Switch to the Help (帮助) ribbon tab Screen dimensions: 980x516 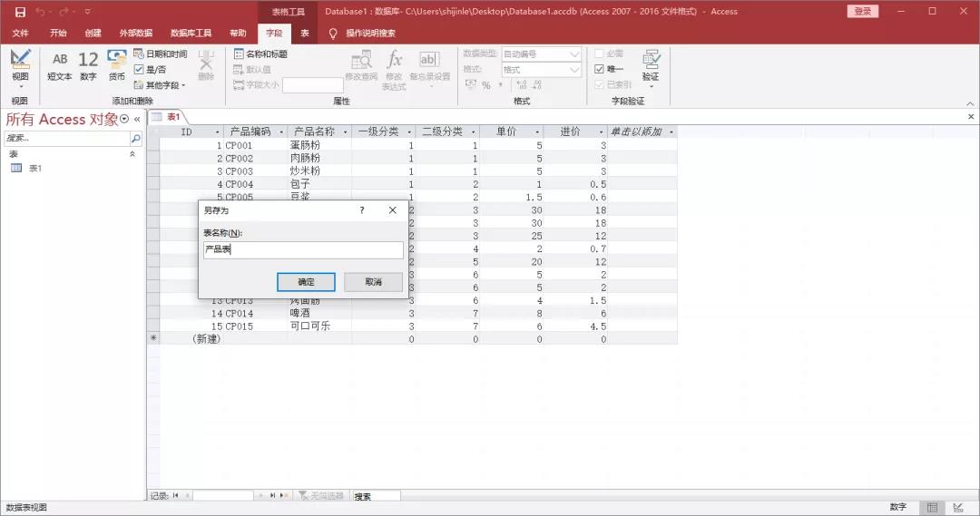pyautogui.click(x=238, y=34)
